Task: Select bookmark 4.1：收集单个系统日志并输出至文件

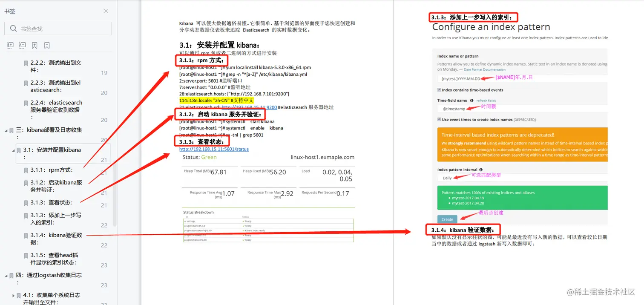Action: point(52,298)
